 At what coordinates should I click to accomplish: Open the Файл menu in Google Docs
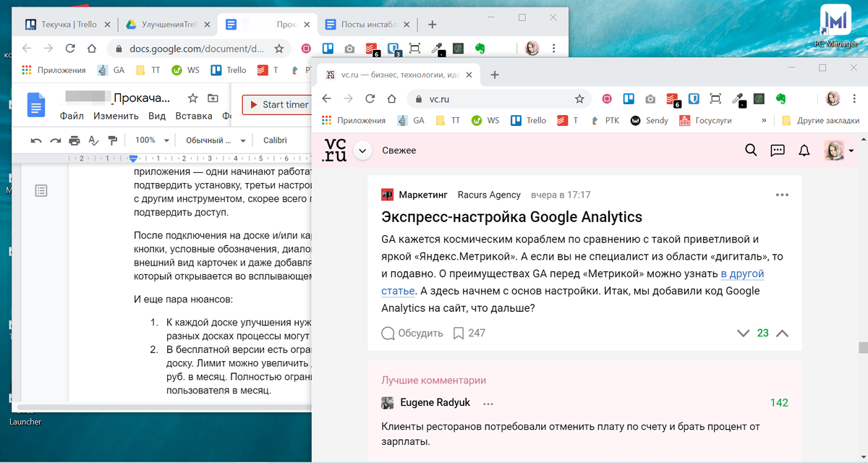click(x=72, y=116)
